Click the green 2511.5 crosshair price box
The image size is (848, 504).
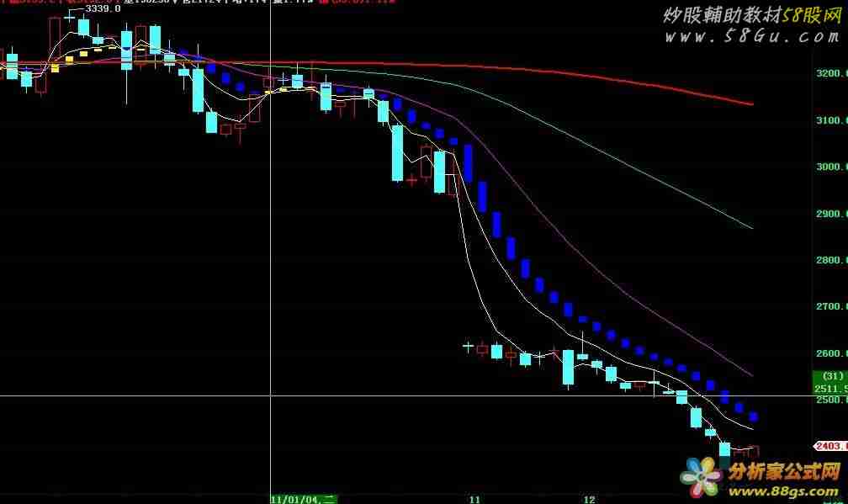coord(830,382)
